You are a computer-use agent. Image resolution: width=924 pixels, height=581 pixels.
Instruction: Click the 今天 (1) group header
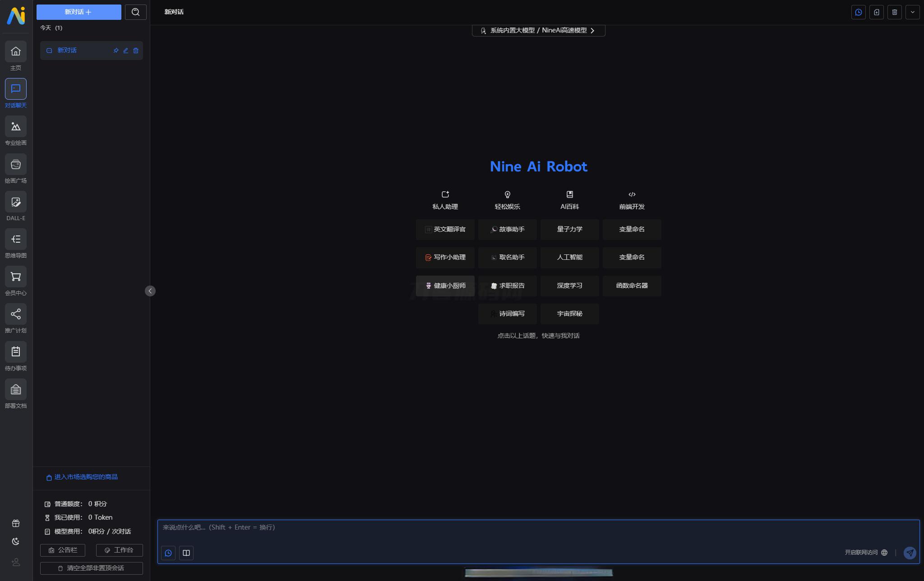tap(51, 28)
